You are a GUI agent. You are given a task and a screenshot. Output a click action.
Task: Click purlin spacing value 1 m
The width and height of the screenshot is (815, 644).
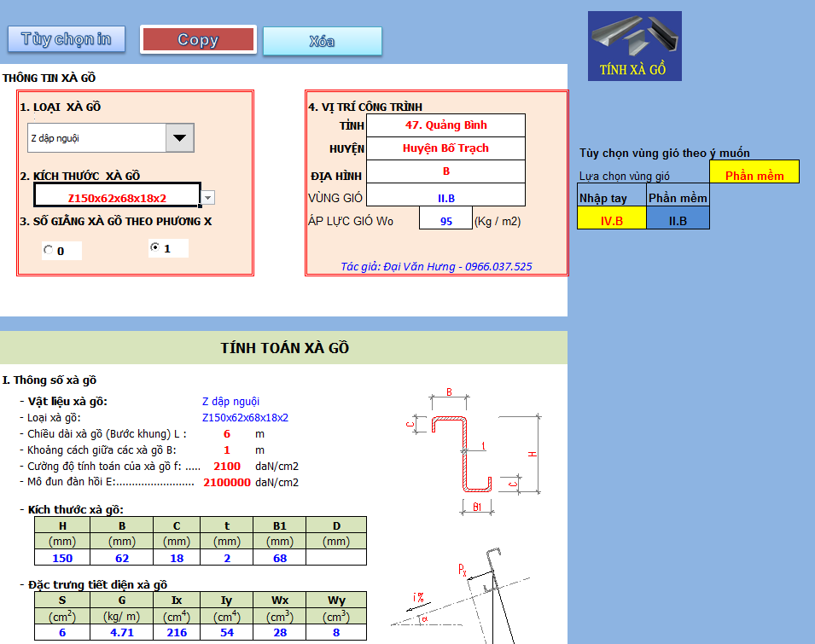pyautogui.click(x=227, y=450)
